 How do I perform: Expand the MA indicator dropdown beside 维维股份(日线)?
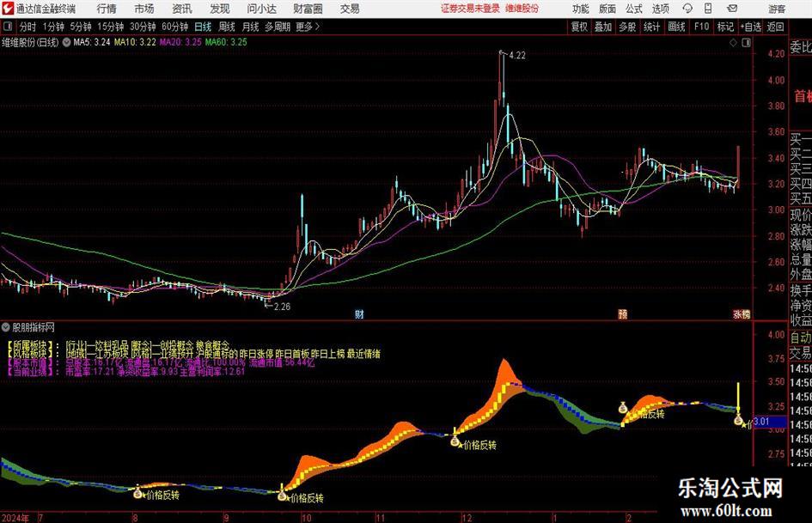66,42
